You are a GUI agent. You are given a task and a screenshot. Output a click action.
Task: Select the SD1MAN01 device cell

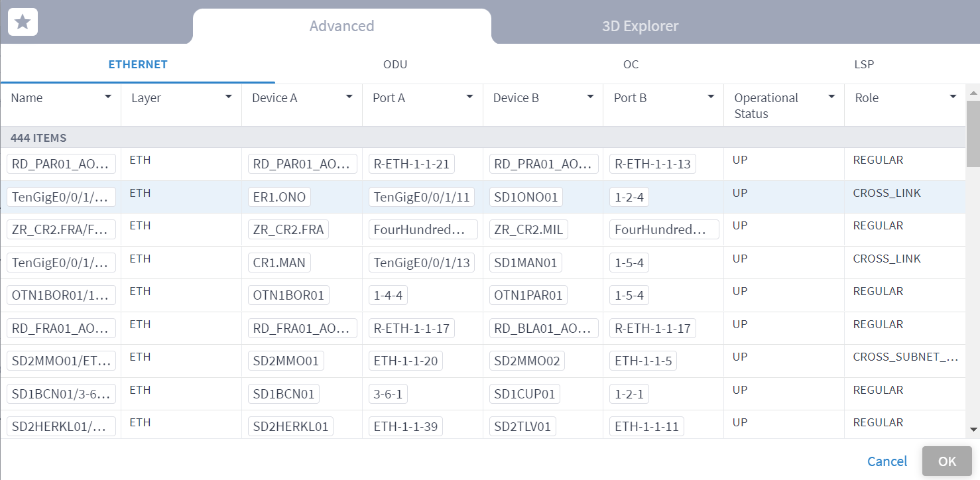tap(526, 263)
